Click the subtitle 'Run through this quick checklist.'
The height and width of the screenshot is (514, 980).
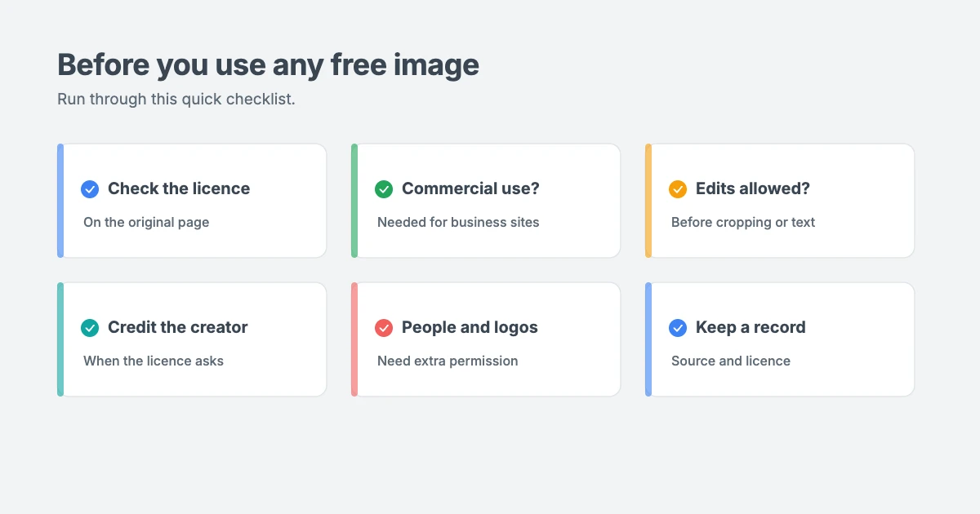(176, 100)
